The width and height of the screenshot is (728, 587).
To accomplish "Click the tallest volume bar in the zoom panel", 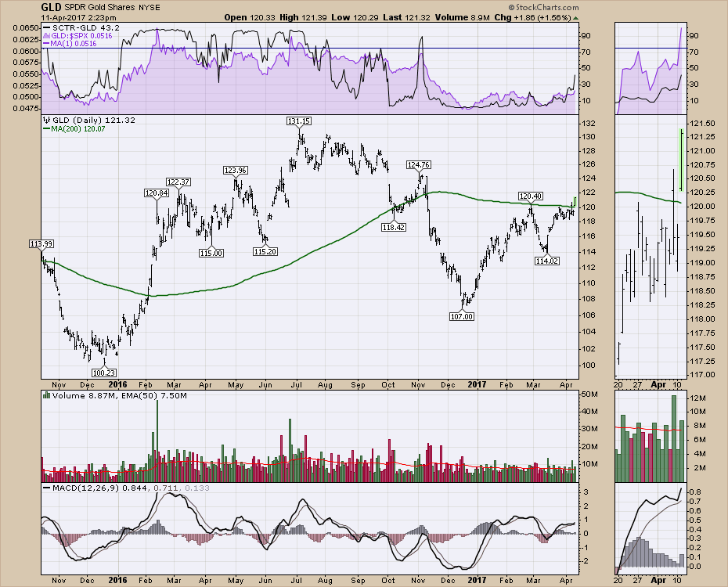I will pyautogui.click(x=674, y=439).
